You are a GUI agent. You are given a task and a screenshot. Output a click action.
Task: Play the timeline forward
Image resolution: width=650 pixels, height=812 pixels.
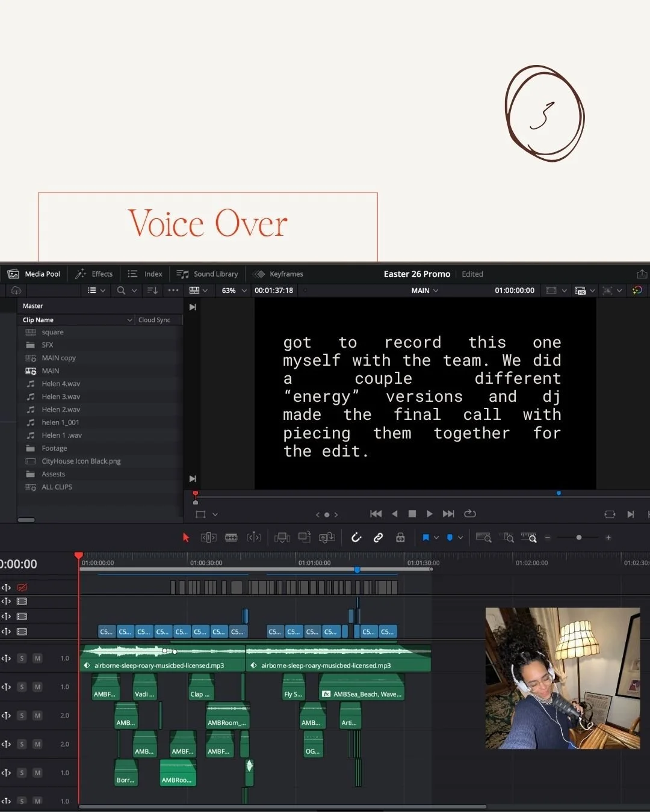[429, 514]
